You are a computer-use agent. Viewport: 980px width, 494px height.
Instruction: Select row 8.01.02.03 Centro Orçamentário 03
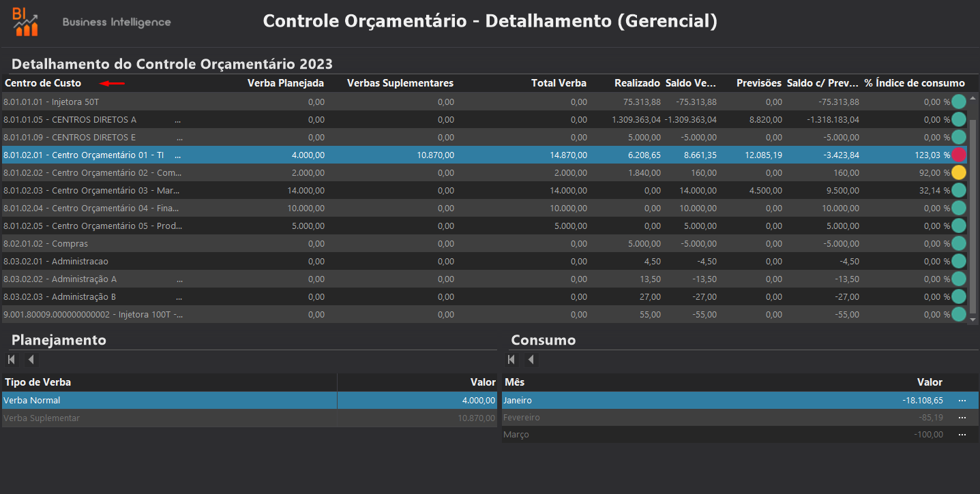(484, 190)
